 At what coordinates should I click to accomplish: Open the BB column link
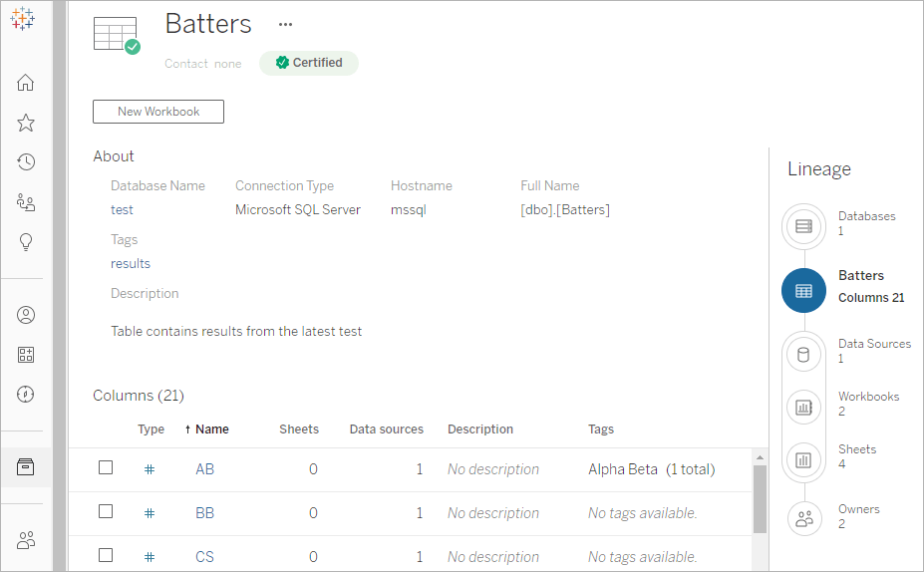(x=204, y=513)
